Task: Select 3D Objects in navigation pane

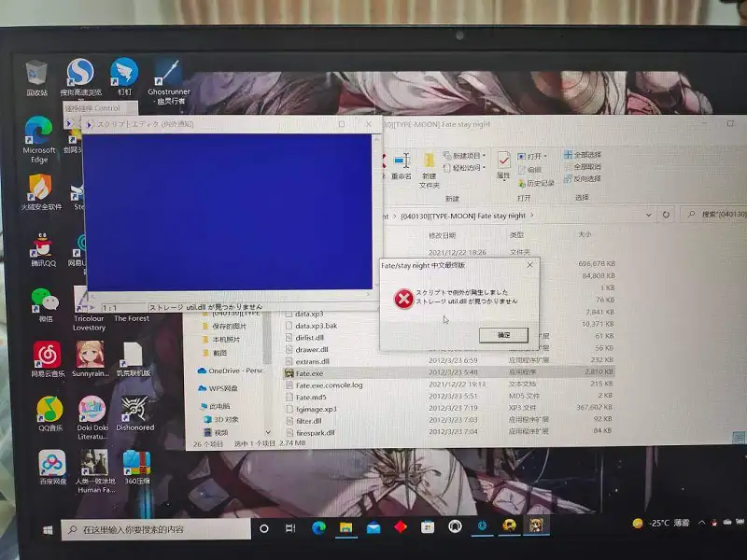Action: click(x=221, y=419)
